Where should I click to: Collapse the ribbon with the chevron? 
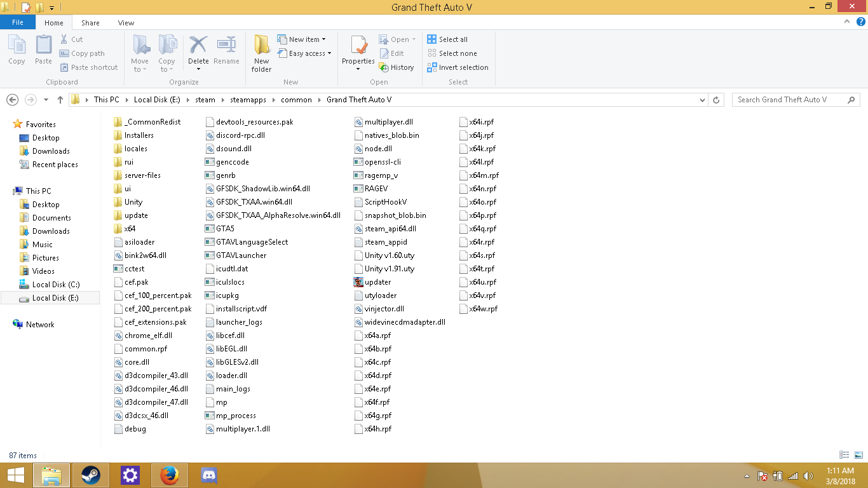tap(847, 22)
